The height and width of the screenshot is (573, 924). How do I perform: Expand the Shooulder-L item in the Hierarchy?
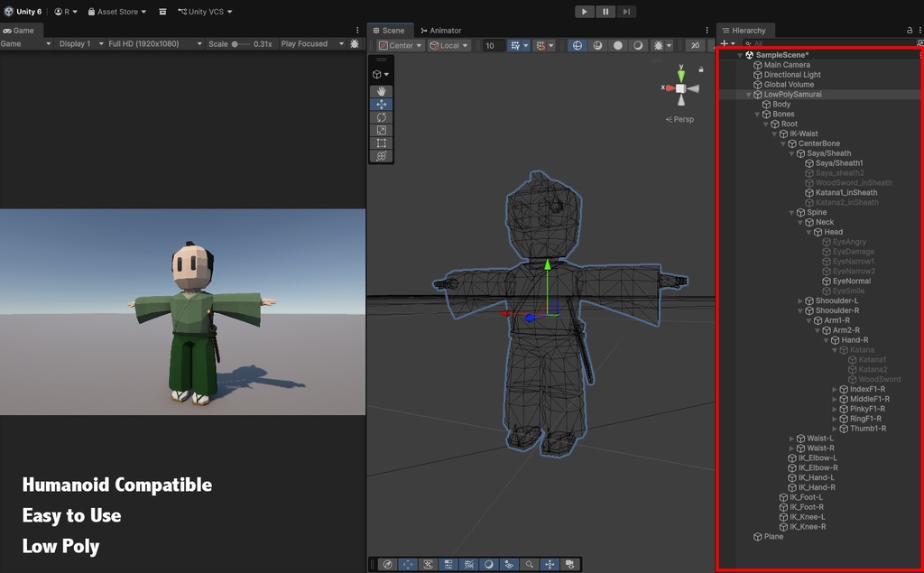point(799,300)
